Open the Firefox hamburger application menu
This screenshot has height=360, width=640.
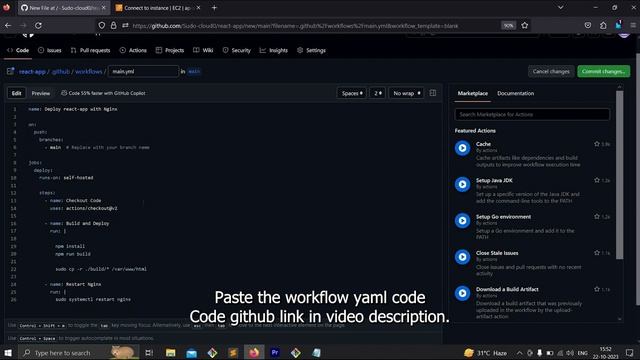click(x=633, y=25)
